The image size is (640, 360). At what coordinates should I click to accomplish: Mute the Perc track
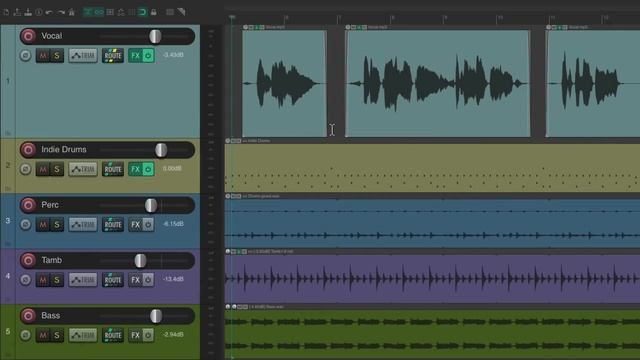point(43,224)
